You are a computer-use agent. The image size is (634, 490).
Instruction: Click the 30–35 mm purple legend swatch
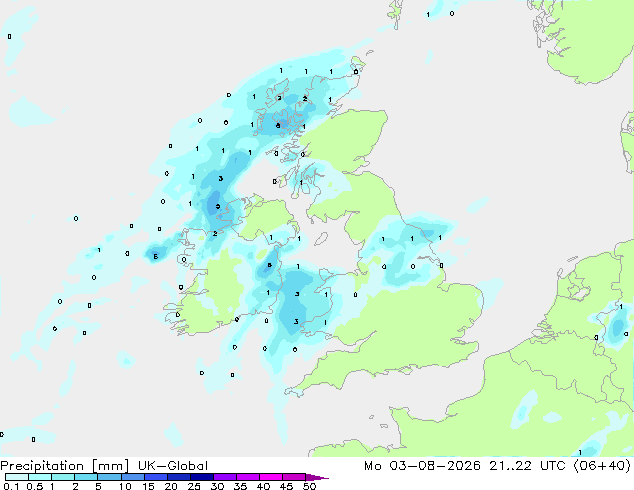point(225,477)
